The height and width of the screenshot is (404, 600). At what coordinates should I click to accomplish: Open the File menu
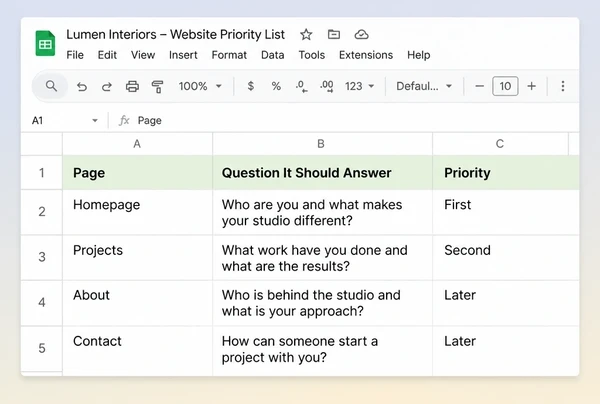point(75,55)
